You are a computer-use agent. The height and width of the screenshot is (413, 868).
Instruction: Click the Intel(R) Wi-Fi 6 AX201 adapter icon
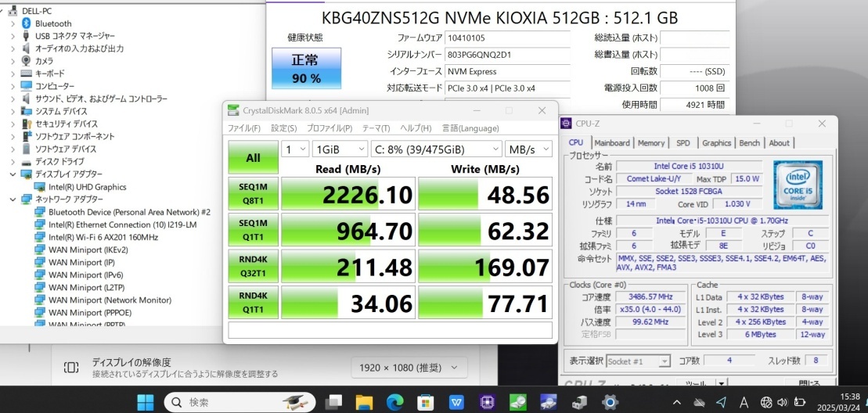pos(39,237)
